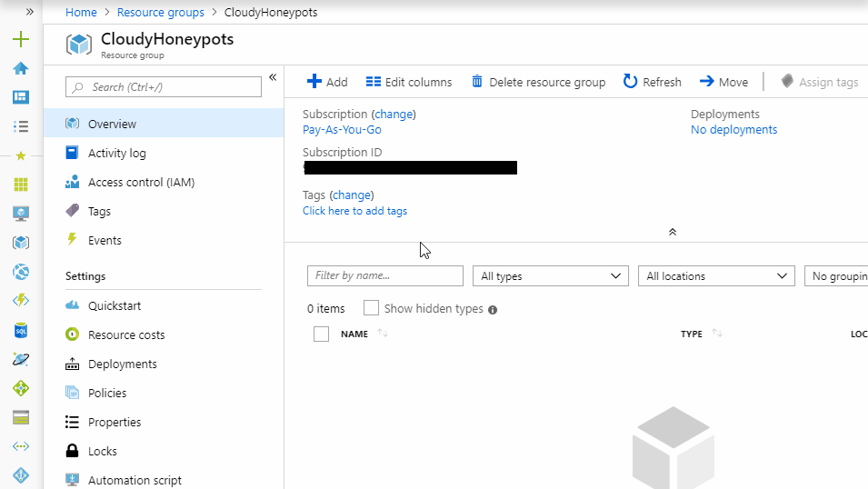868x489 pixels.
Task: Click the Subscription change link
Action: coord(394,115)
